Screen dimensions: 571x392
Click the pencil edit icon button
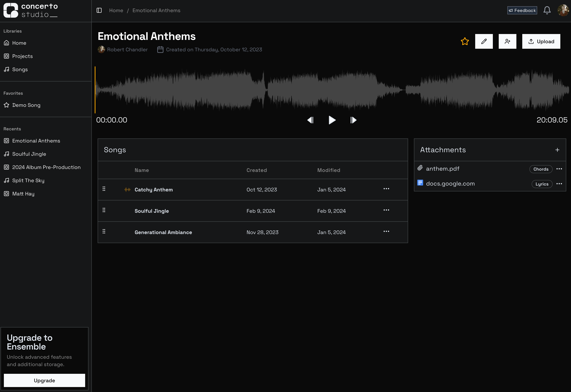coord(484,41)
